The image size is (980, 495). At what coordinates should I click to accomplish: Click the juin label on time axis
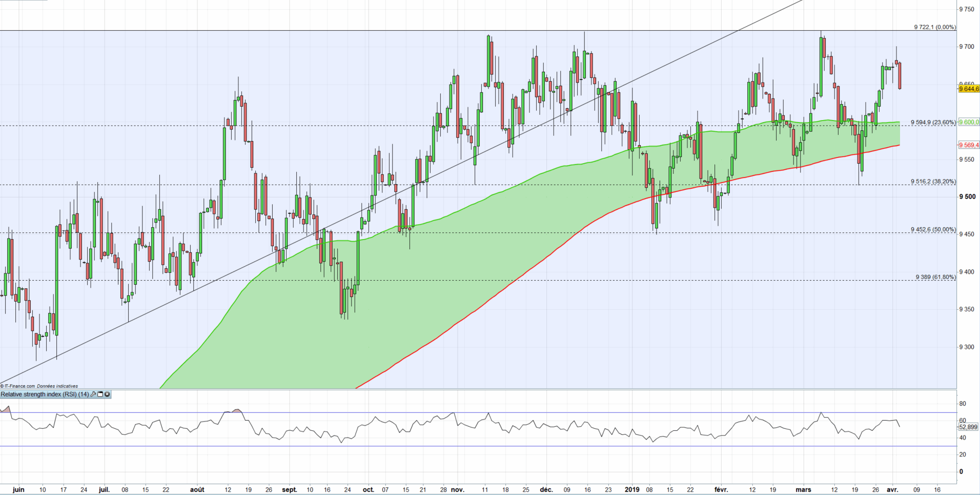[18, 489]
